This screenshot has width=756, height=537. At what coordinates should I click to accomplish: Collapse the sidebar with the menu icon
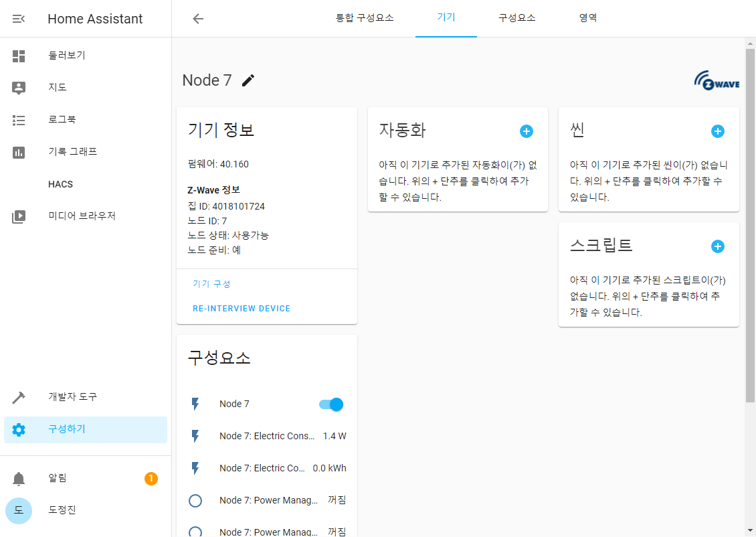coord(18,19)
